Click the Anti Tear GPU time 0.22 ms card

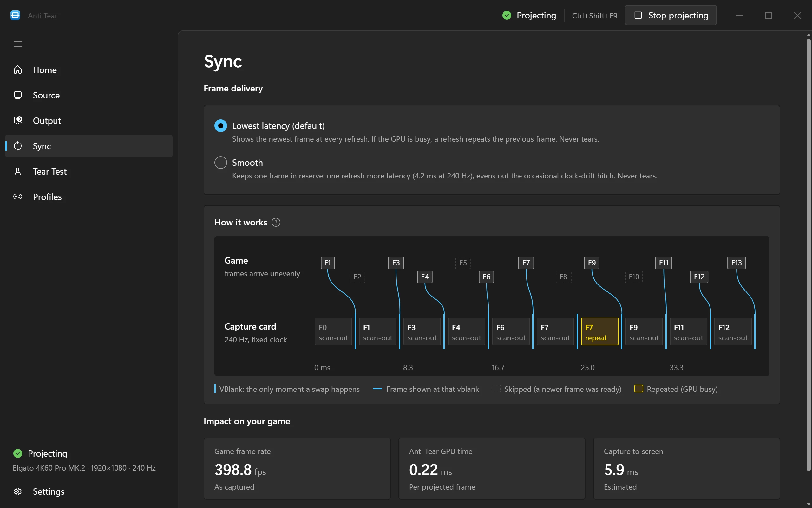tap(492, 468)
